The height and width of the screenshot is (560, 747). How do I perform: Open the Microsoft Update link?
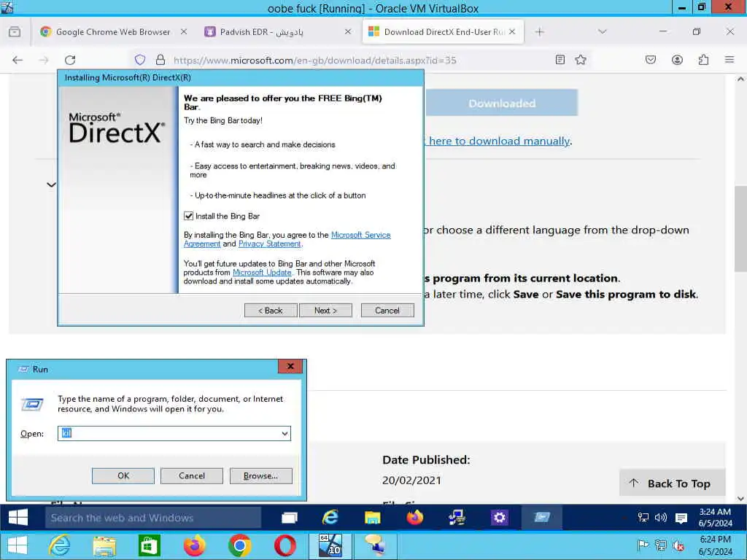262,273
